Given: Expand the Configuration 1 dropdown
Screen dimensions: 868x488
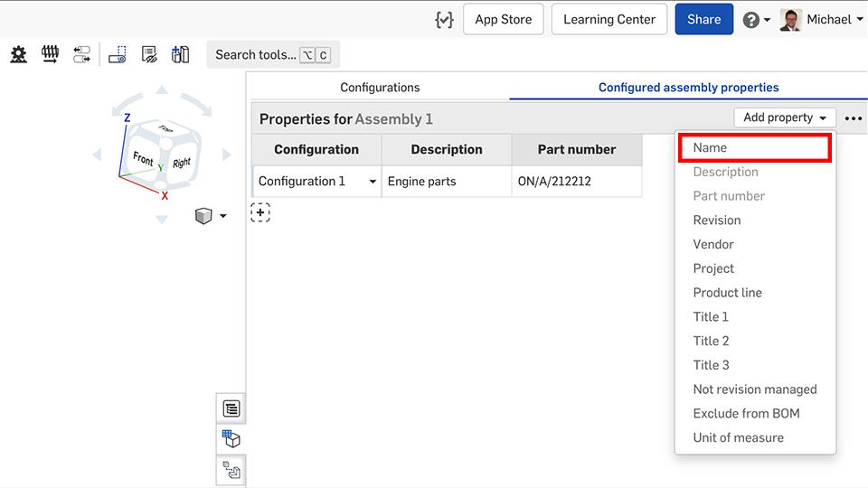Looking at the screenshot, I should 372,182.
